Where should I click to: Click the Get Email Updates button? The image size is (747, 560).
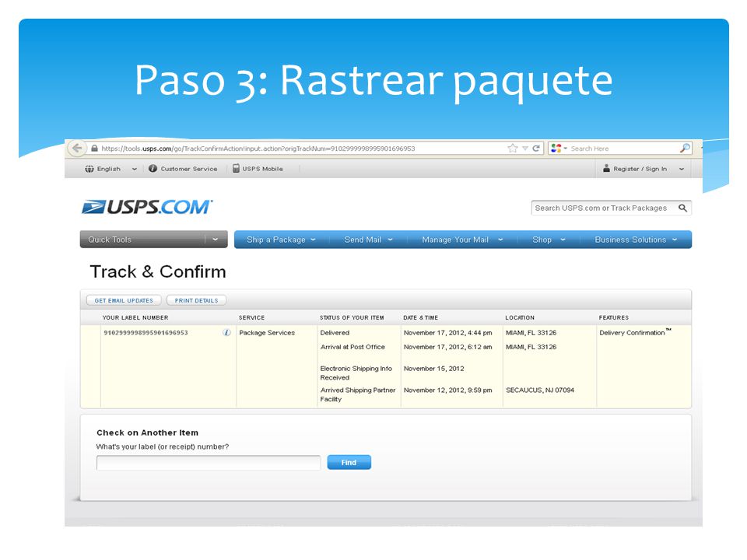coord(124,300)
